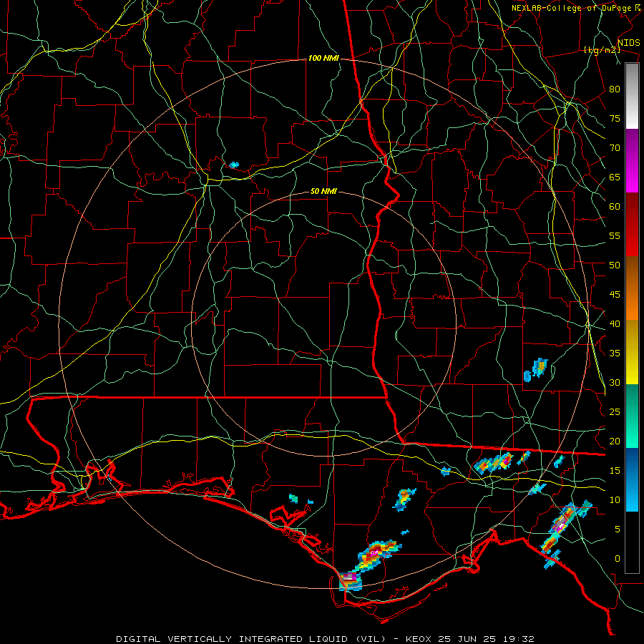The image size is (644, 644).
Task: Click the lone blue echo inside the 100 NMI ring north
Action: (x=234, y=165)
